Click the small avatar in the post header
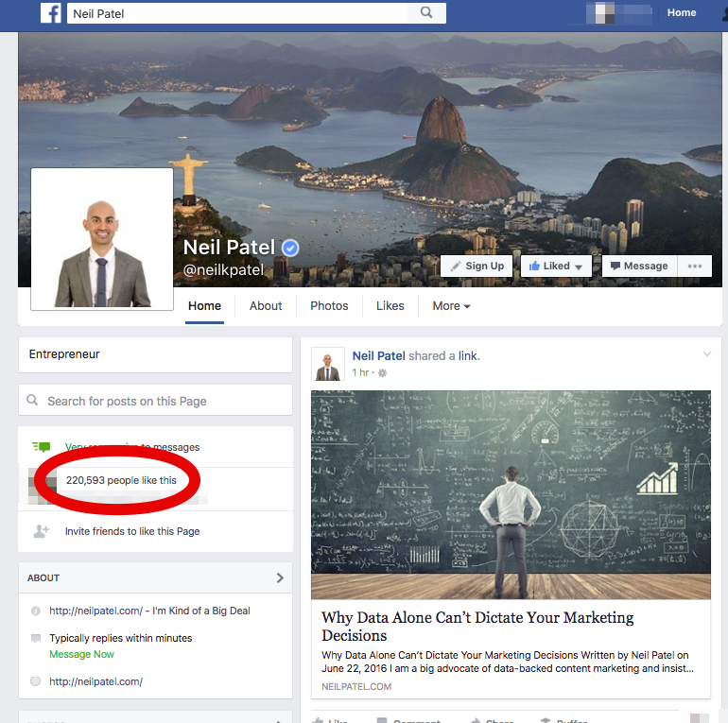 (328, 364)
